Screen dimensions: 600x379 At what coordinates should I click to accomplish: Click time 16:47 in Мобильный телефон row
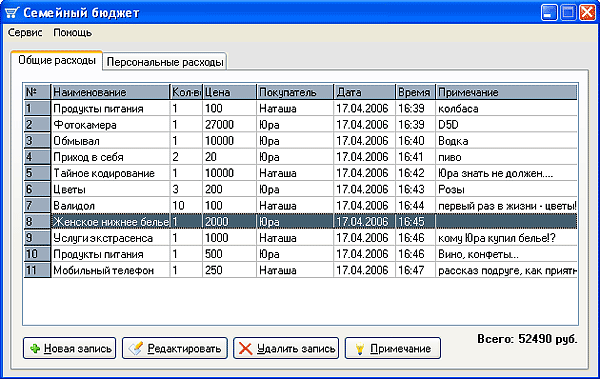(x=416, y=270)
